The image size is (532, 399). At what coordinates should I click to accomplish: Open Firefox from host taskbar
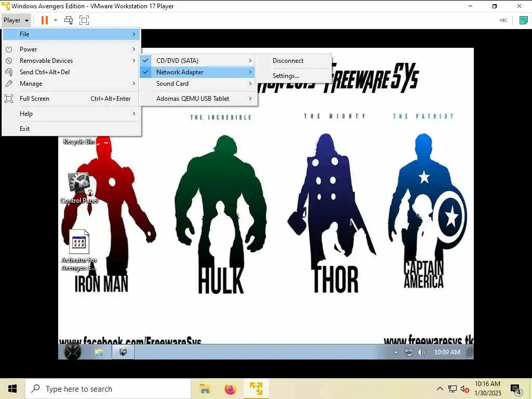click(230, 389)
